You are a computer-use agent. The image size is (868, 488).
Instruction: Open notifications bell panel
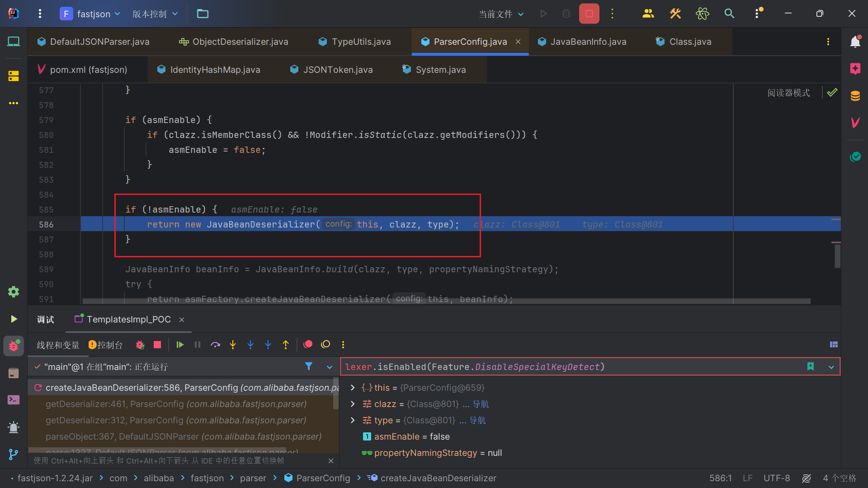point(855,42)
